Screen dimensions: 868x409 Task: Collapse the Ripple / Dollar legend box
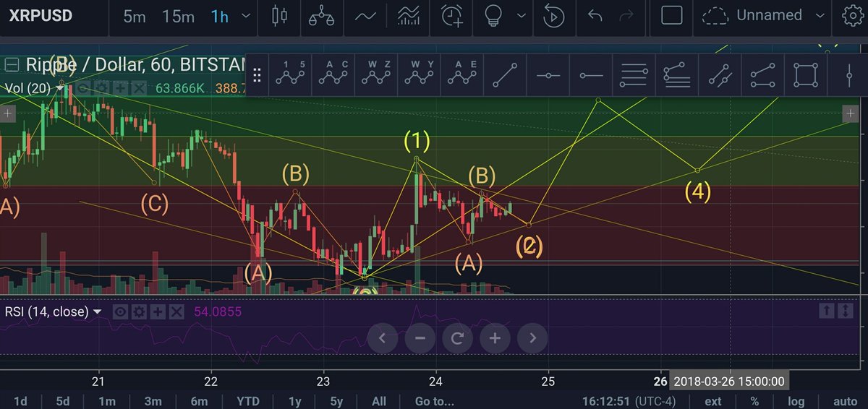[11, 64]
